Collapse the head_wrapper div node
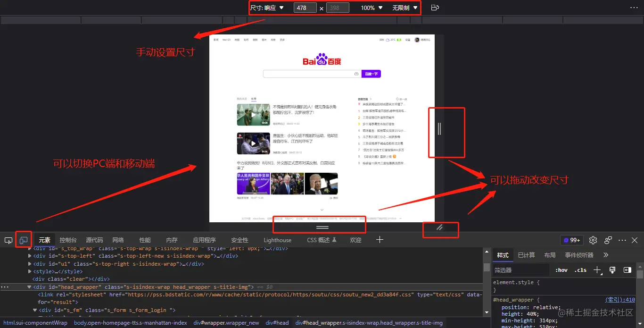The image size is (644, 328). click(x=30, y=287)
